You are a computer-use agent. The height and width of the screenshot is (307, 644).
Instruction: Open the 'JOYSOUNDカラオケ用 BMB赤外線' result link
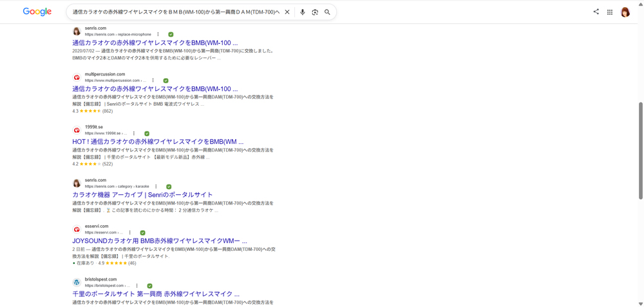click(x=160, y=241)
